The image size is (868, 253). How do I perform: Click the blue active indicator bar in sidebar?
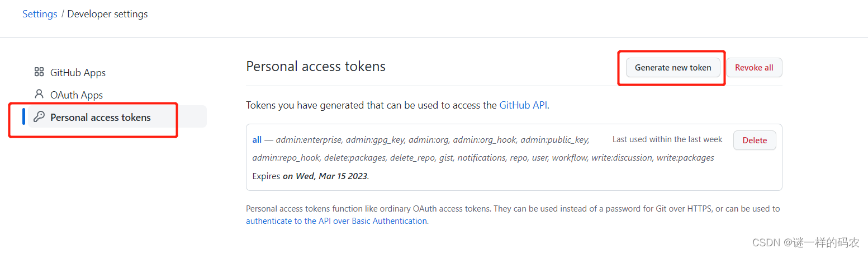(24, 116)
